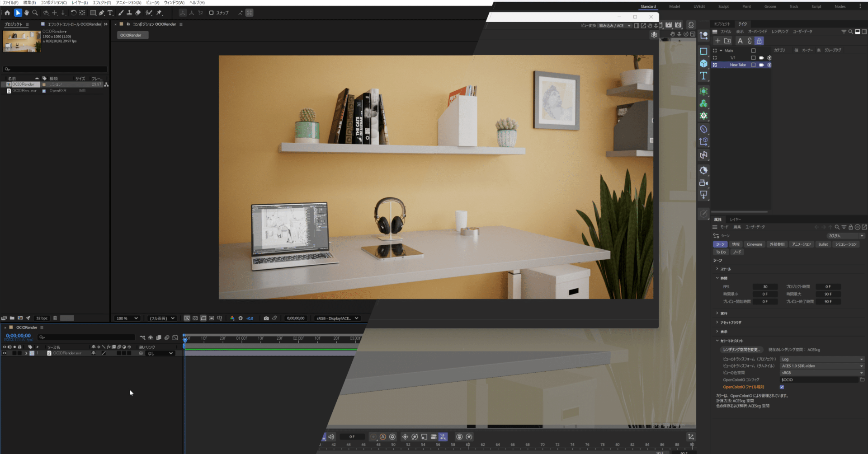The width and height of the screenshot is (868, 454).
Task: Click the gear icon on the New Take row
Action: [x=770, y=65]
